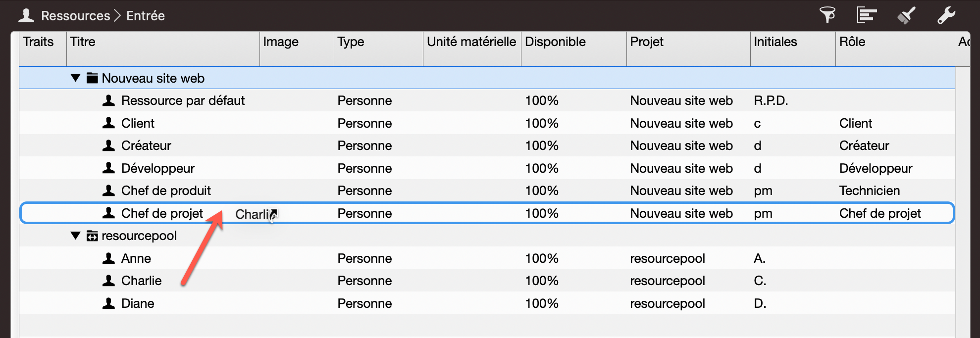Select the brush cleanup icon
This screenshot has width=980, height=338.
[x=906, y=15]
